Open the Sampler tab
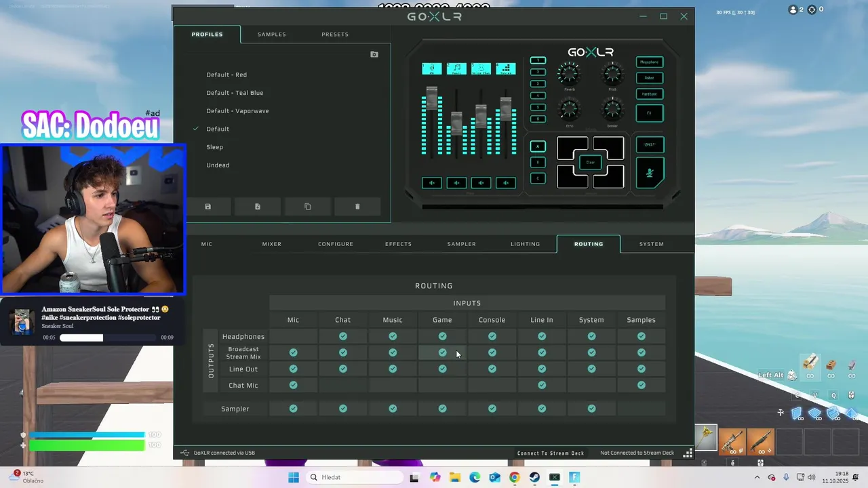 462,244
